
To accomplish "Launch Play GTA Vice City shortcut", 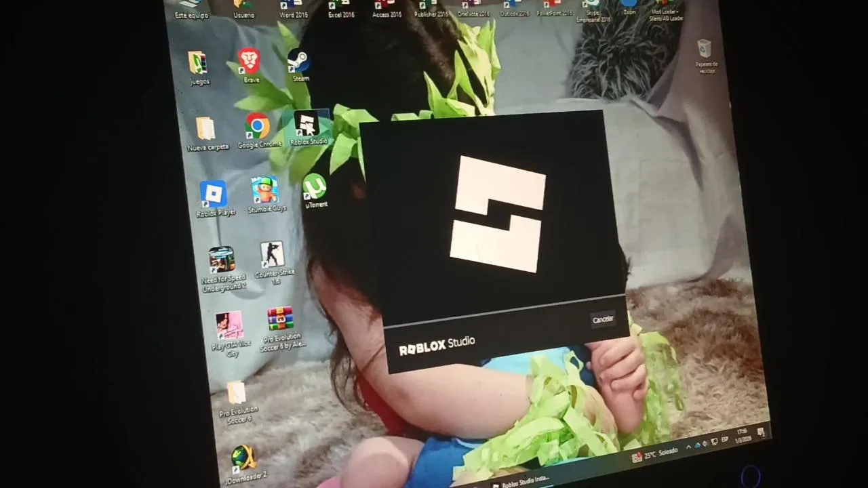I will [231, 334].
